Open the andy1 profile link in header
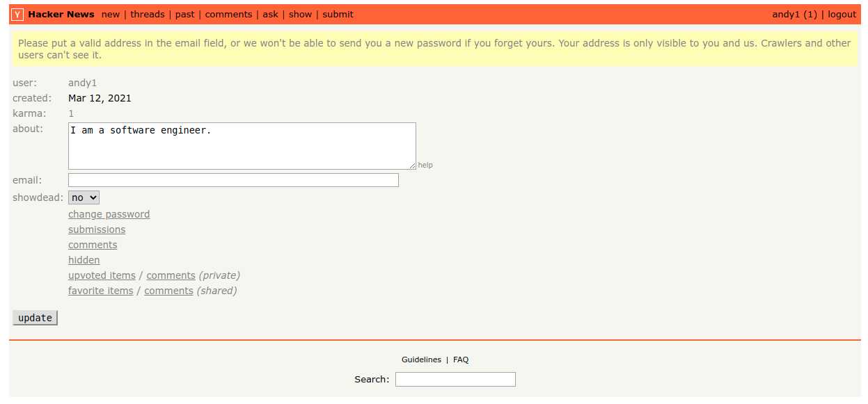 coord(787,14)
